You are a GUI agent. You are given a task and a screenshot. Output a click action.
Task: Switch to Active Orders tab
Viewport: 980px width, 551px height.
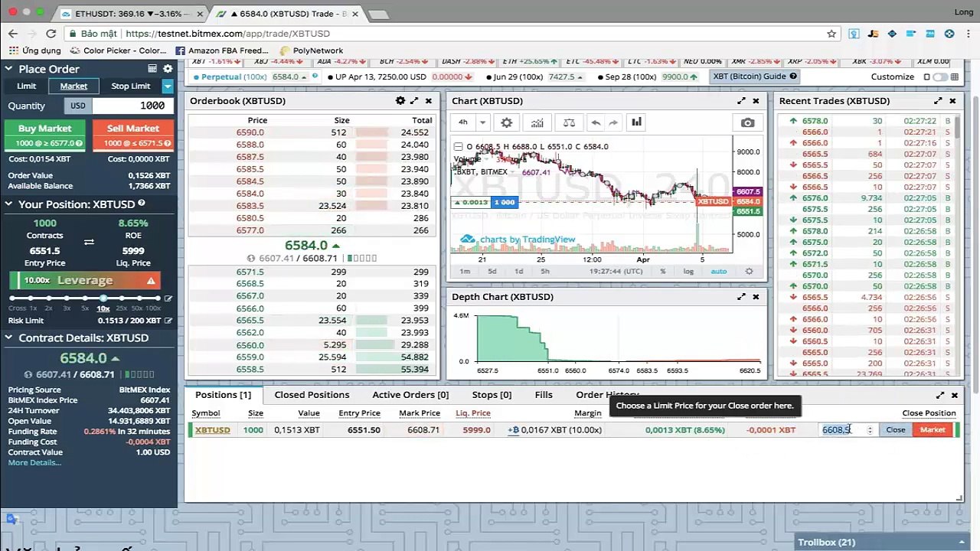pyautogui.click(x=410, y=395)
